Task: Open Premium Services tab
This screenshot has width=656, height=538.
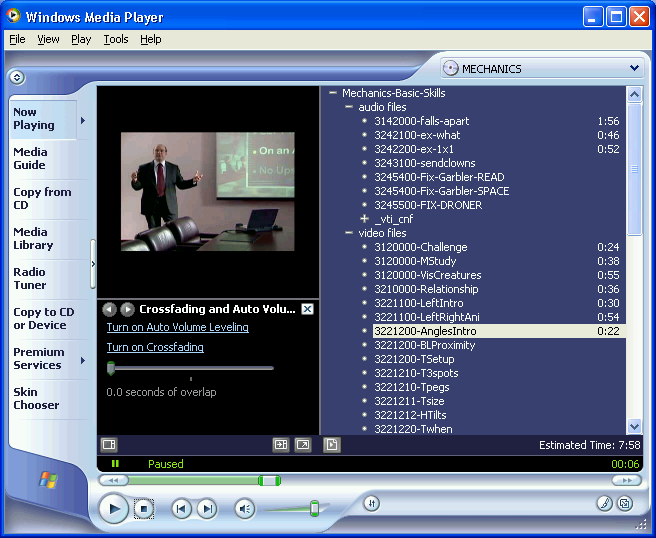Action: click(x=38, y=359)
